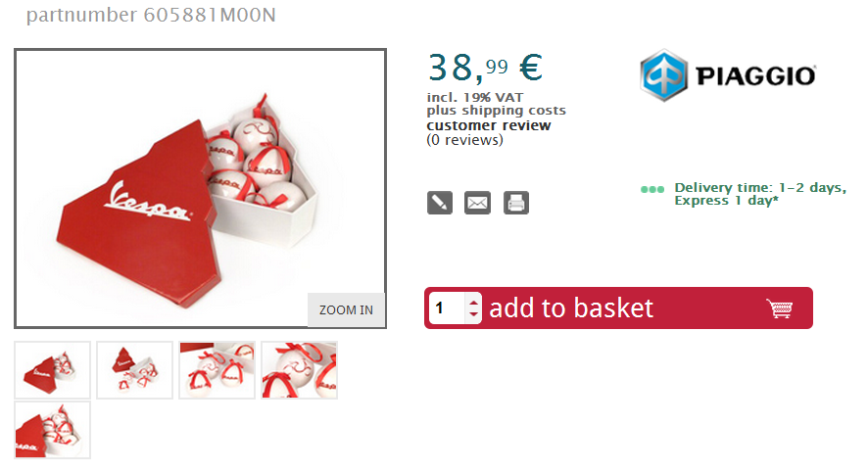Decrease quantity with the down arrow

[473, 314]
